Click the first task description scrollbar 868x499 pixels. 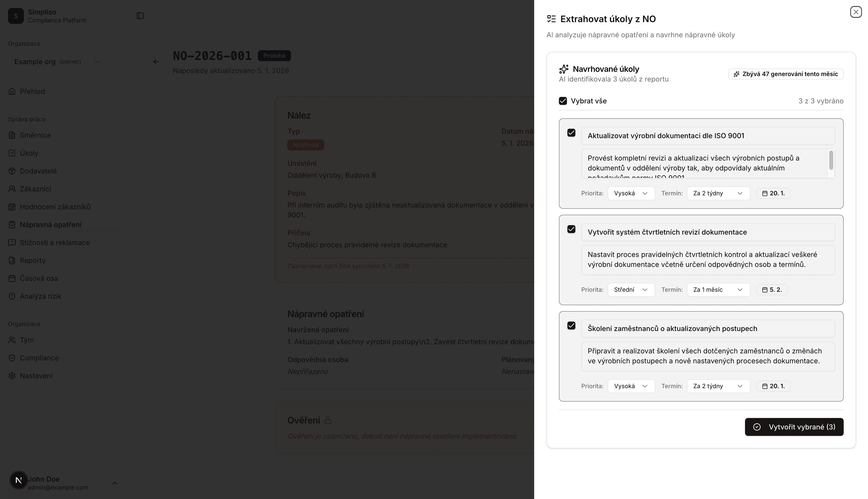(831, 160)
